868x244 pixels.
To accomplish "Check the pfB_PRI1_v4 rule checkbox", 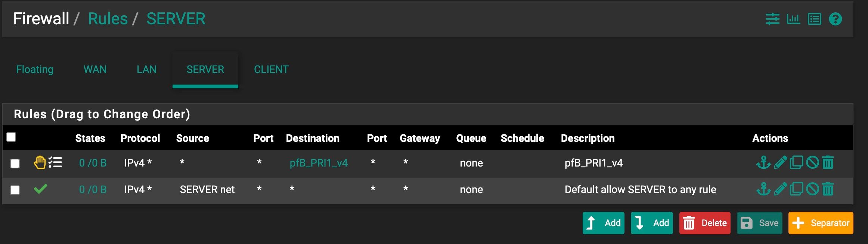I will pyautogui.click(x=15, y=164).
